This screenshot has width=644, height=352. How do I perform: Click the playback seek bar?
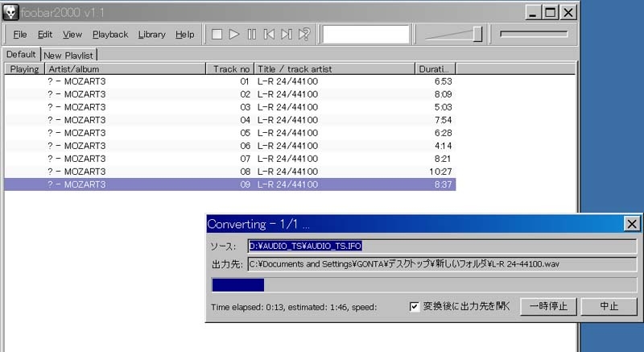click(534, 34)
